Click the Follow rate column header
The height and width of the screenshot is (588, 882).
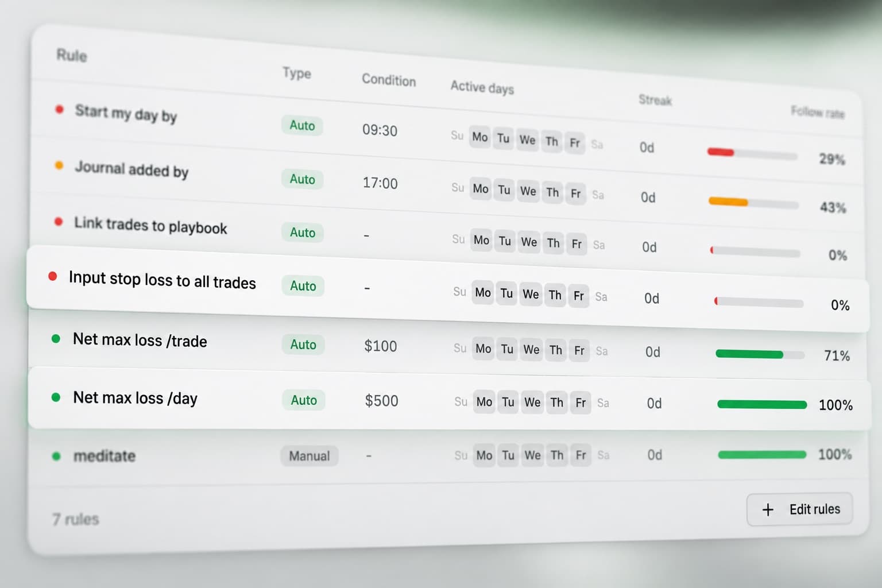[818, 112]
